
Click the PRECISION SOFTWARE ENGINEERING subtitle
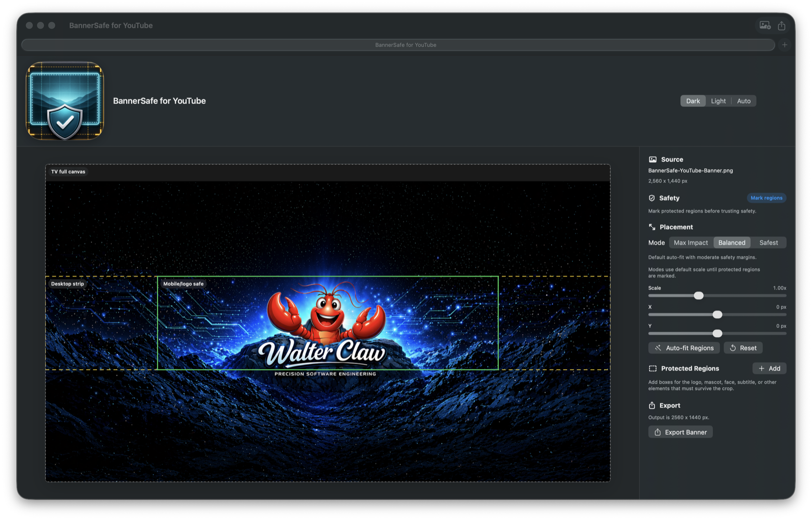(x=325, y=374)
